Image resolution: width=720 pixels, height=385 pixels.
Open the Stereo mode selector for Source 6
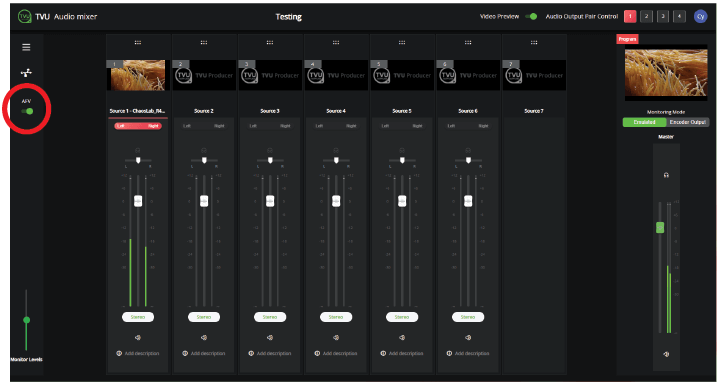coord(468,317)
